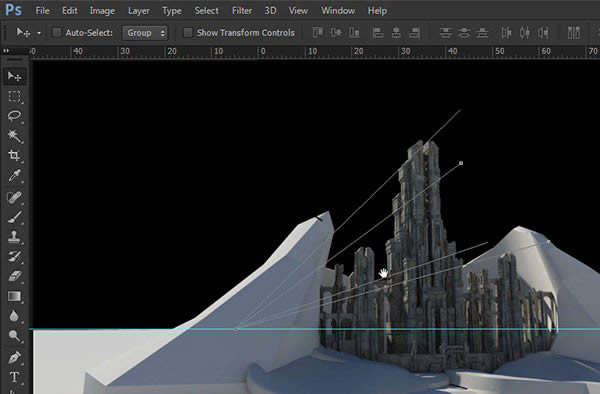Open the Move tool preset picker arrow
The width and height of the screenshot is (600, 394).
coord(39,33)
